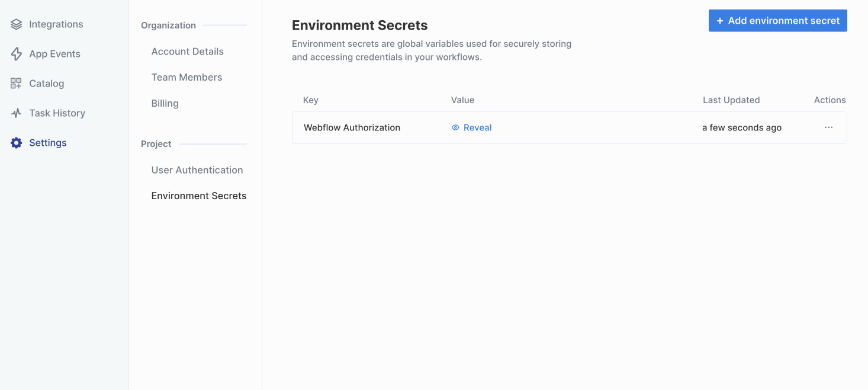Click 'a few seconds ago' timestamp
The width and height of the screenshot is (868, 390).
[x=742, y=127]
